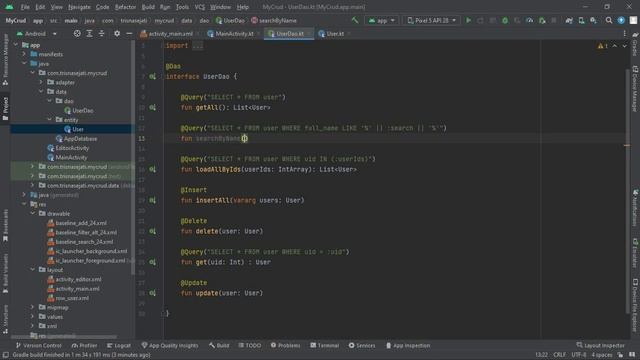Toggle the Notifications panel on right edge

pos(635,207)
